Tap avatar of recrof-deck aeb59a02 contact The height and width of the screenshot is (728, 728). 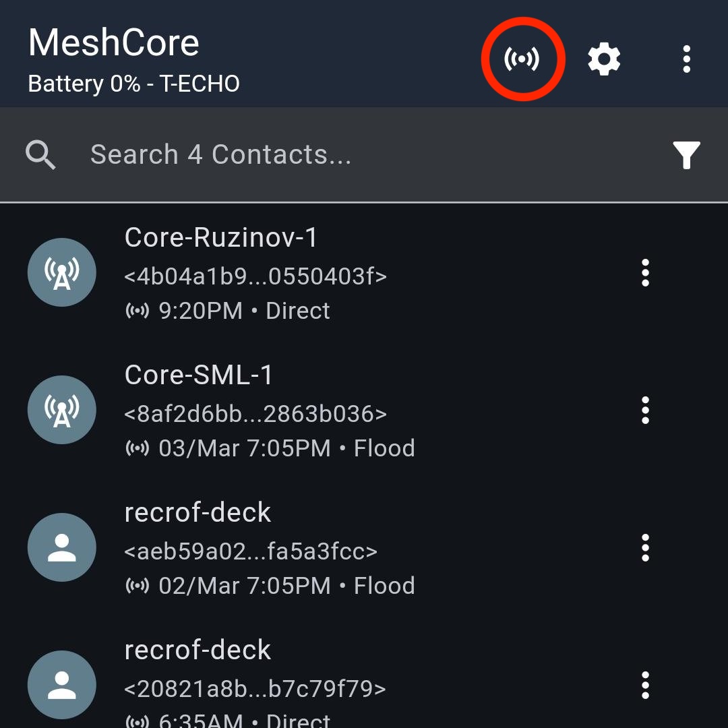click(62, 548)
